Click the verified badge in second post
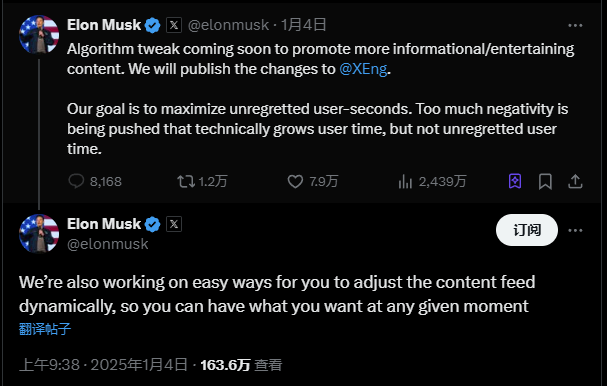Viewport: 607px width, 386px height. (x=153, y=225)
